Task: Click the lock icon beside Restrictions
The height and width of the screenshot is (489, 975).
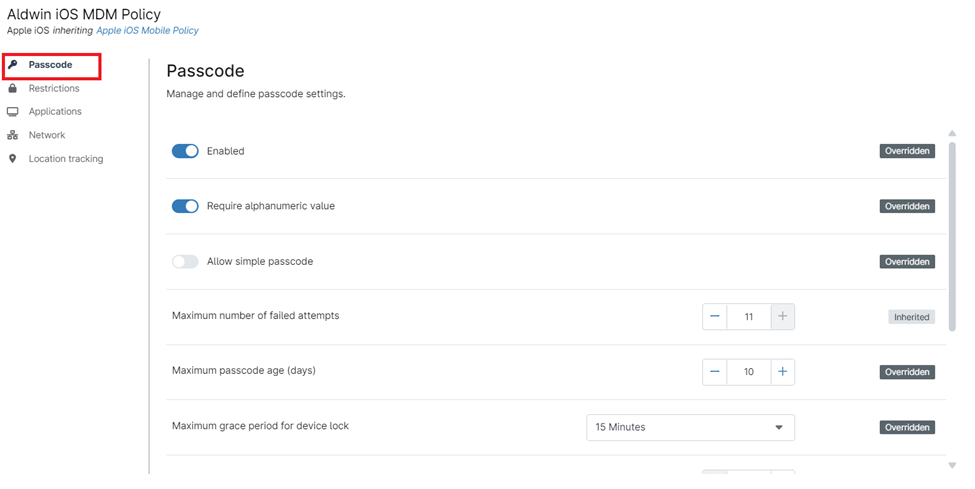Action: point(13,89)
